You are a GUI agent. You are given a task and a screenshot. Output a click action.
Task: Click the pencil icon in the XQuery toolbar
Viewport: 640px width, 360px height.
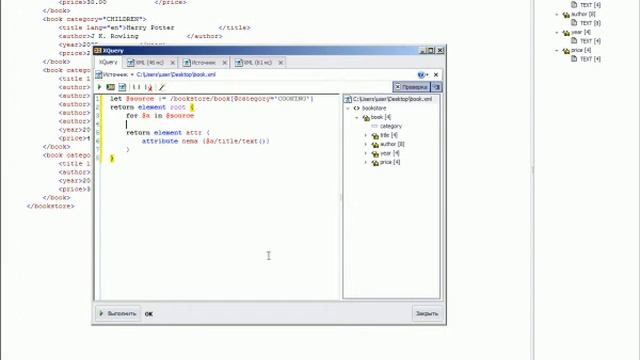162,87
